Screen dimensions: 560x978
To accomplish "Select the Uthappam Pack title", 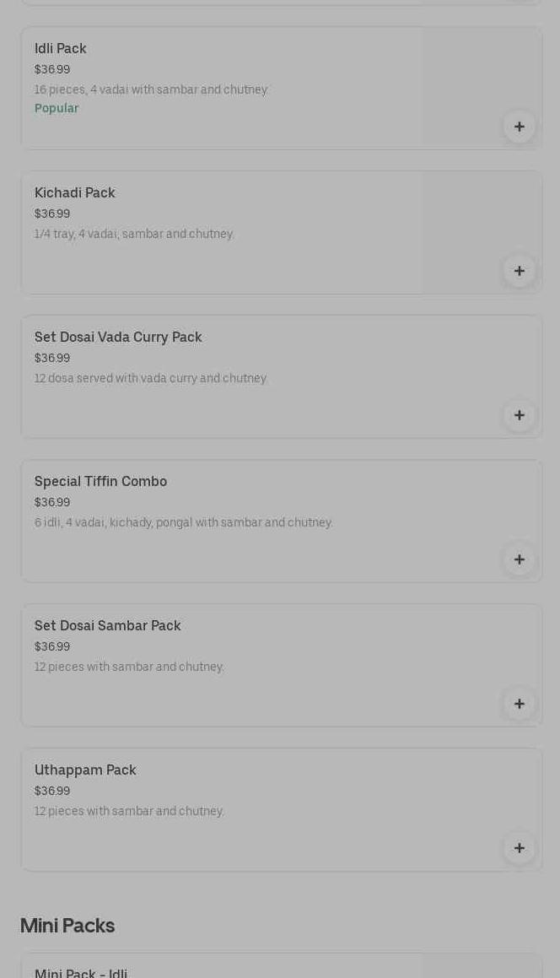I will pos(85,770).
